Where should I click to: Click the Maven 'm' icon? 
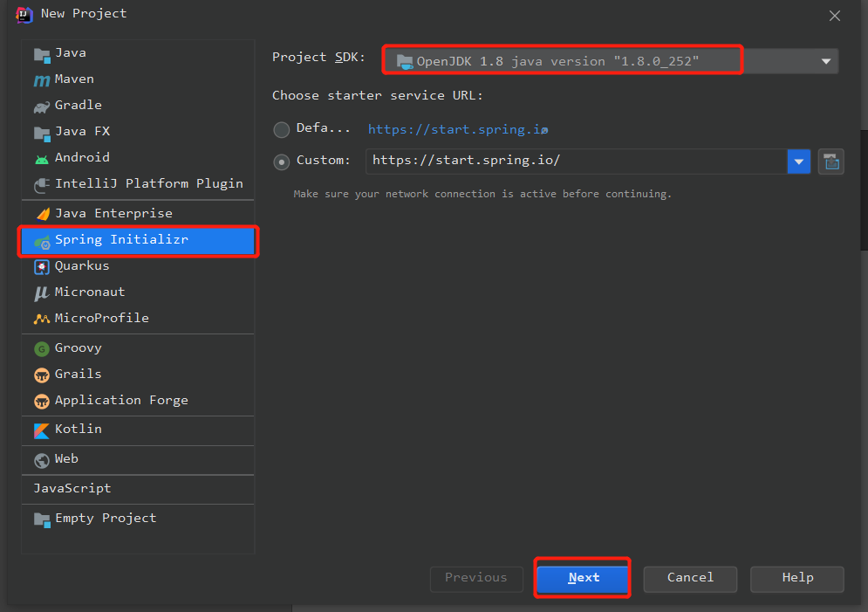coord(42,80)
